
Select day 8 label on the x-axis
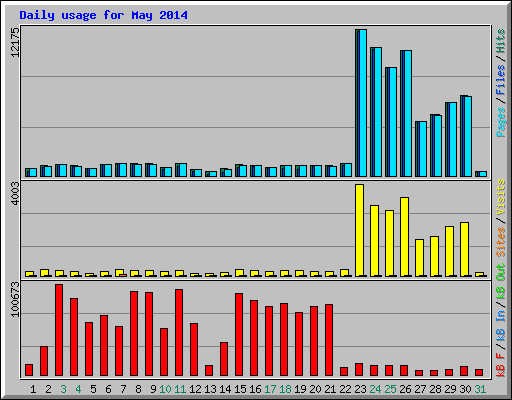pyautogui.click(x=138, y=389)
